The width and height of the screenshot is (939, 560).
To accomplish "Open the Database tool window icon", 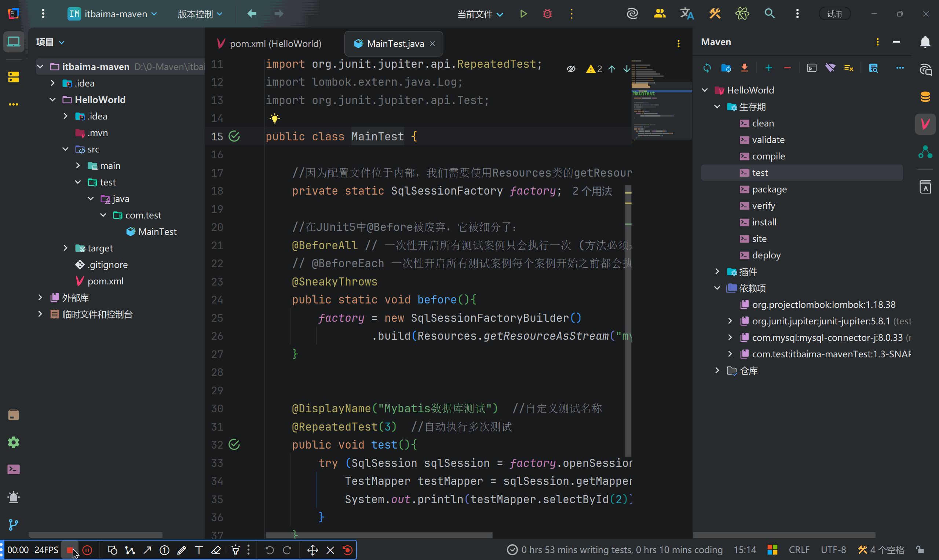I will coord(925,97).
